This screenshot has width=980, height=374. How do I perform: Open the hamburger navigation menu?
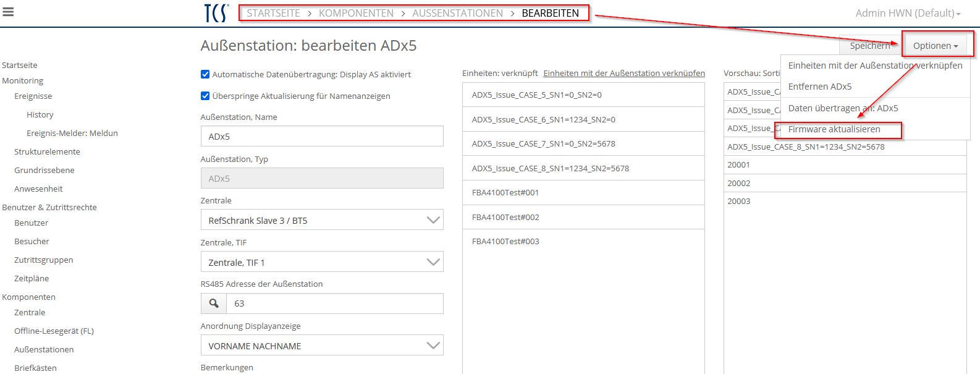tap(8, 12)
